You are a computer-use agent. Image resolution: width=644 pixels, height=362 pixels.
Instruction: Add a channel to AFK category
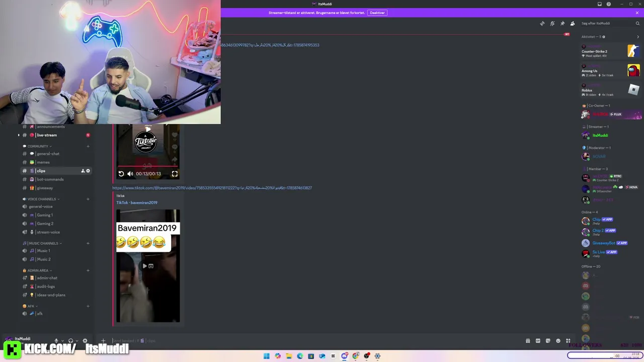point(88,306)
